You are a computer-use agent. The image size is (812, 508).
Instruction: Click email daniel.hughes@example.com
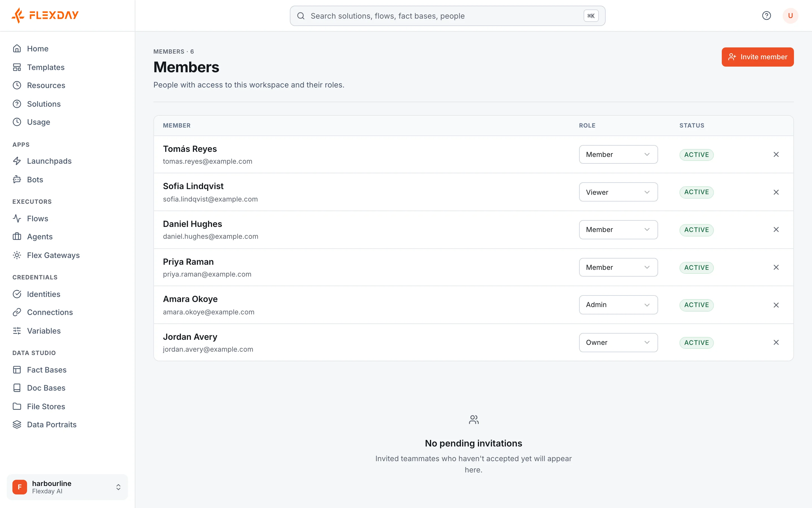point(210,237)
